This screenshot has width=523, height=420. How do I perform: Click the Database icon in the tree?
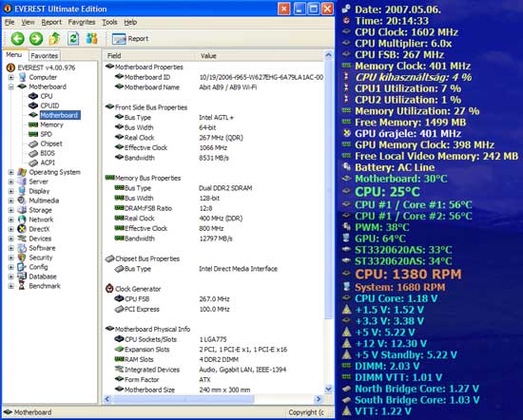click(x=22, y=277)
